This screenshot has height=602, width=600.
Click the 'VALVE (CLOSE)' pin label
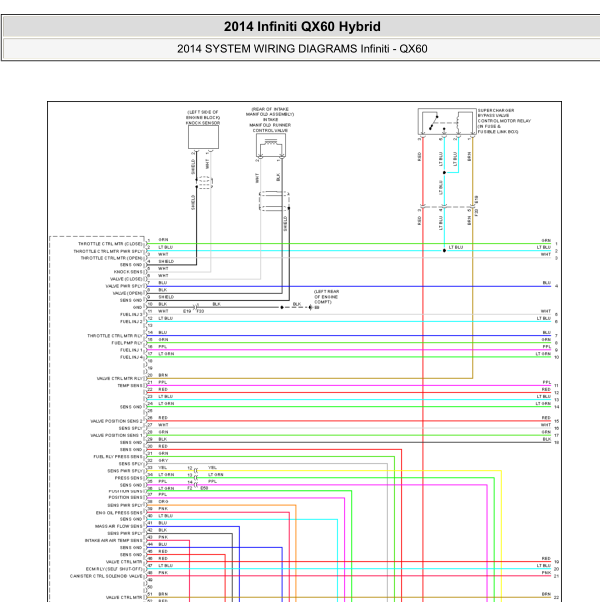(x=126, y=279)
